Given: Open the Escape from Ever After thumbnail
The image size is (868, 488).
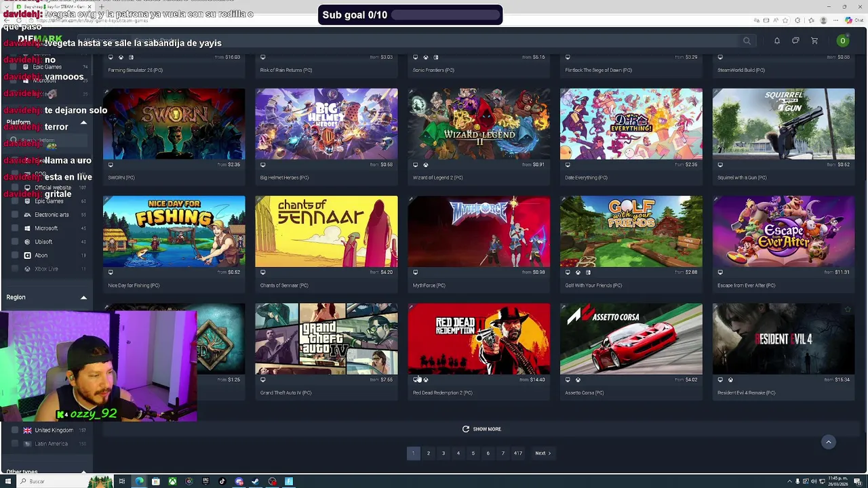Looking at the screenshot, I should pos(783,232).
